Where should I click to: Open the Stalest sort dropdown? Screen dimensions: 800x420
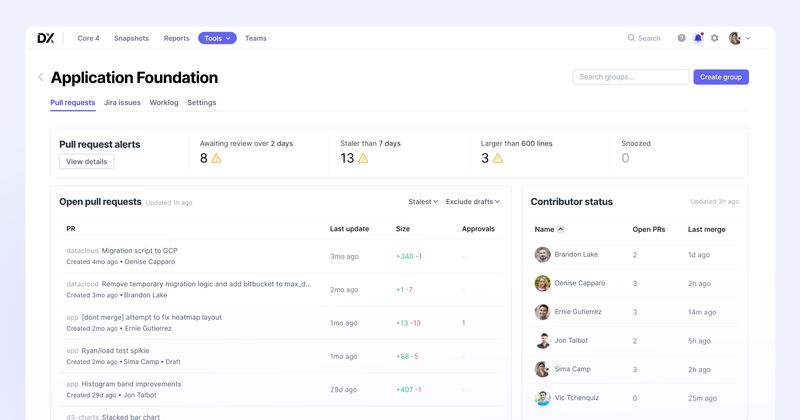coord(423,201)
